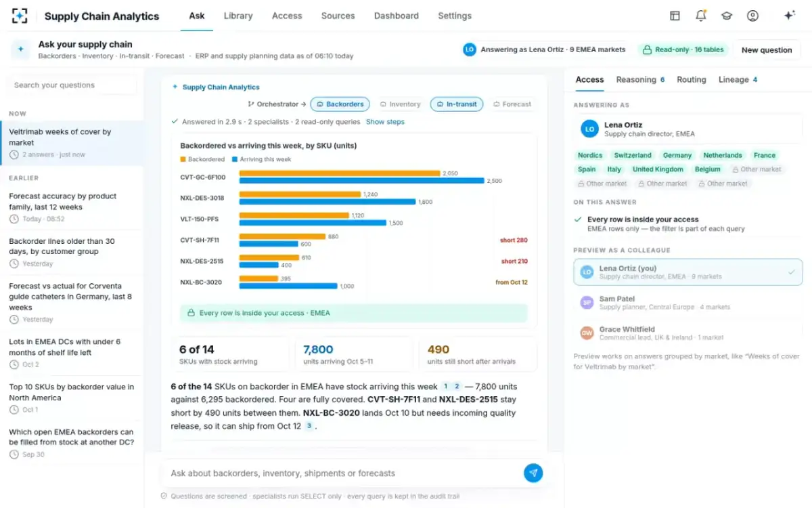Screen dimensions: 812x508
Task: Click the 6 of 14 SKUs stat card
Action: point(229,354)
